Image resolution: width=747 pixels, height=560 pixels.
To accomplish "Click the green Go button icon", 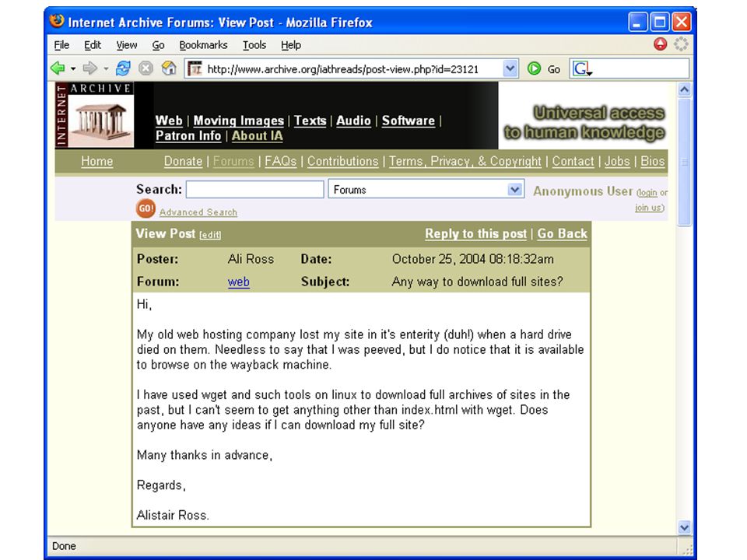I will pyautogui.click(x=534, y=69).
